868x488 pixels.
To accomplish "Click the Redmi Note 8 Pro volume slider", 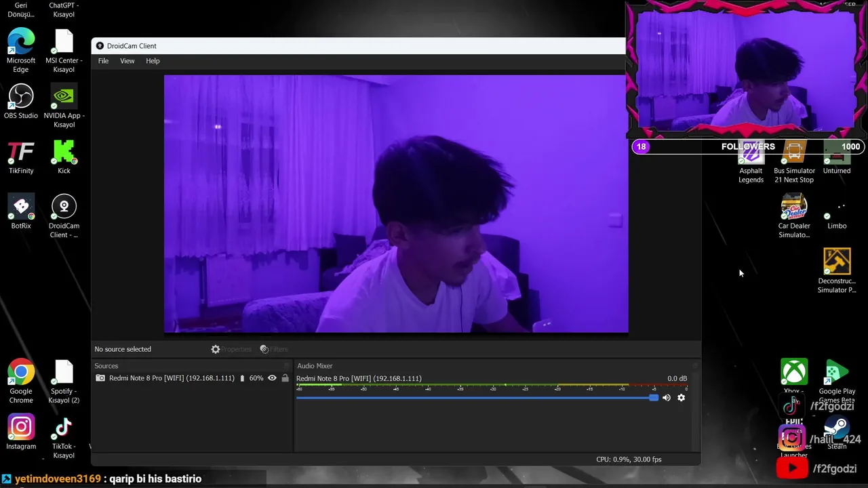I will point(477,398).
